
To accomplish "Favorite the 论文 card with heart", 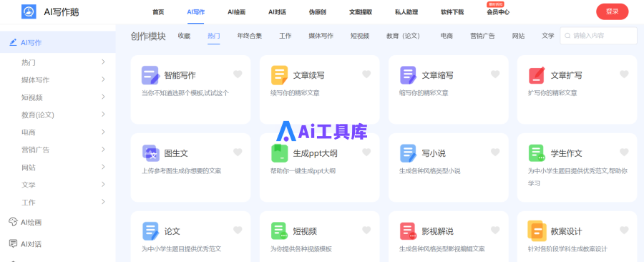I will [238, 230].
